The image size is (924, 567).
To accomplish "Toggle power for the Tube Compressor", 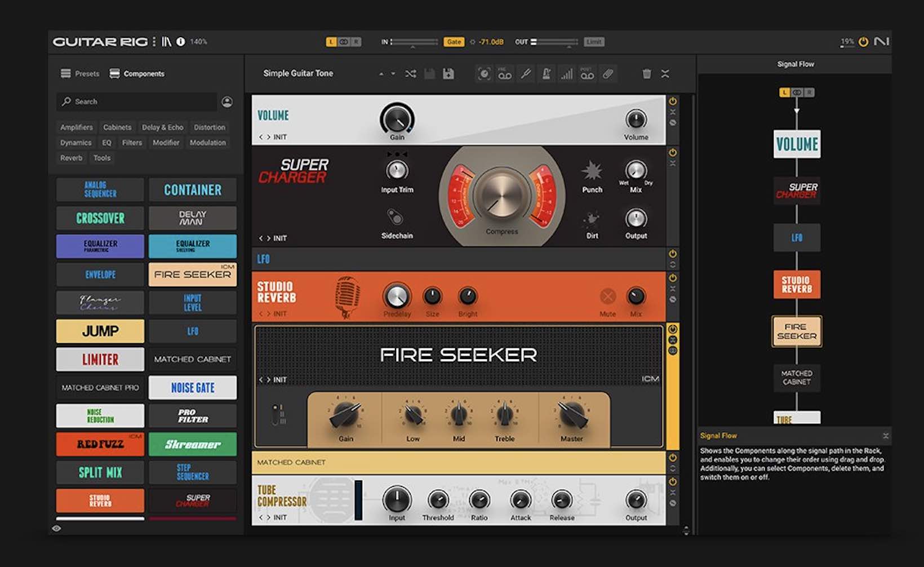I will (x=673, y=482).
